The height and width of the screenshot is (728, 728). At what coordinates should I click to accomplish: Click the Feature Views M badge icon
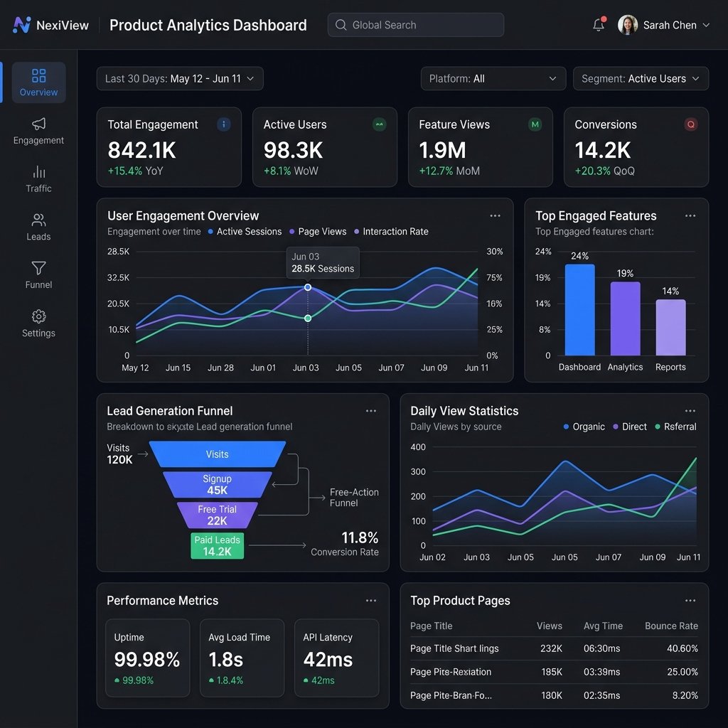[x=535, y=124]
